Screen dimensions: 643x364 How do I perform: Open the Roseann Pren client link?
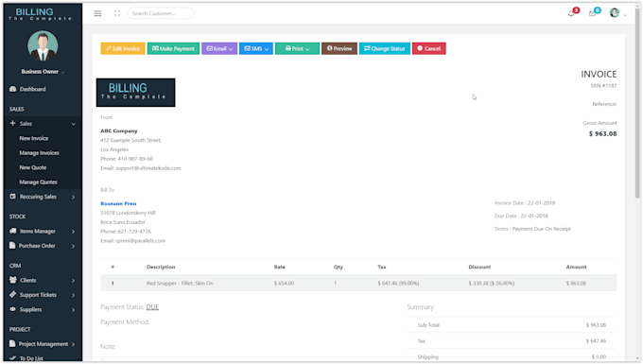point(118,203)
